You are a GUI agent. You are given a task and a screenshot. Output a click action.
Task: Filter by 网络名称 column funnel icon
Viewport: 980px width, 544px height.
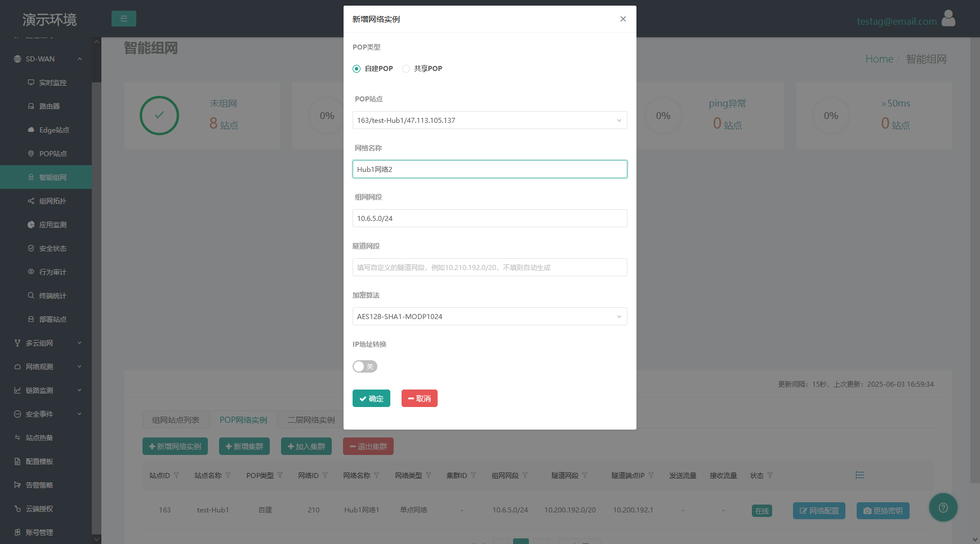377,475
